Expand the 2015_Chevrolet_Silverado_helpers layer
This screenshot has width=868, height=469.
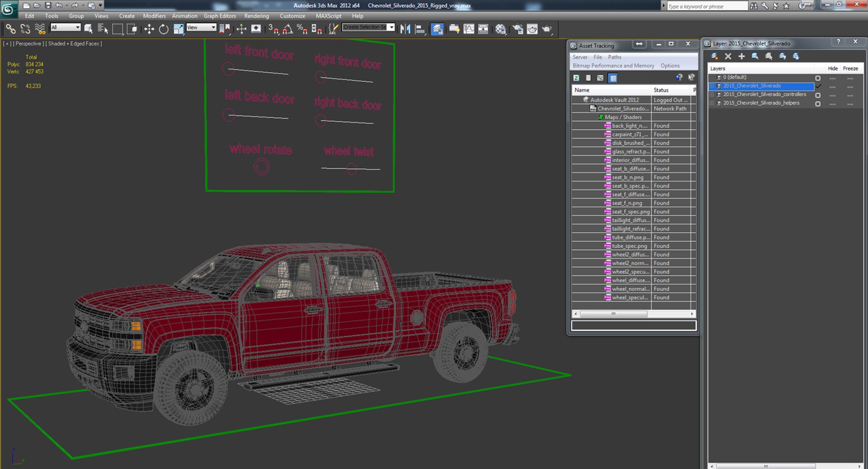click(712, 103)
